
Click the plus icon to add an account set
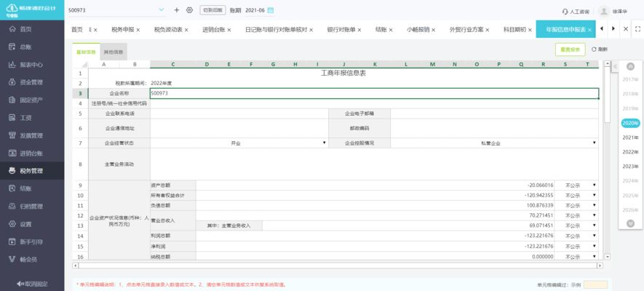tap(177, 10)
